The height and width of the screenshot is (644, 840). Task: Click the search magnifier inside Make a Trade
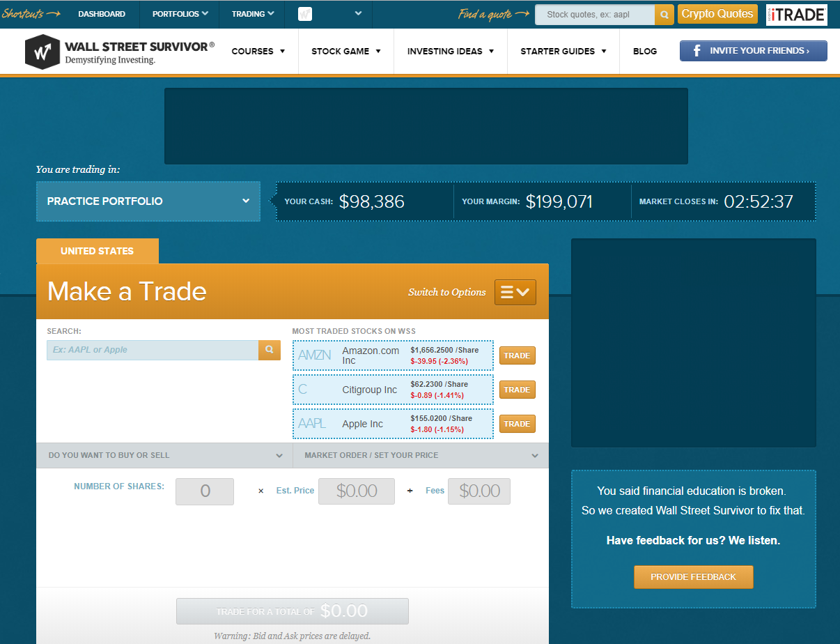click(x=269, y=350)
